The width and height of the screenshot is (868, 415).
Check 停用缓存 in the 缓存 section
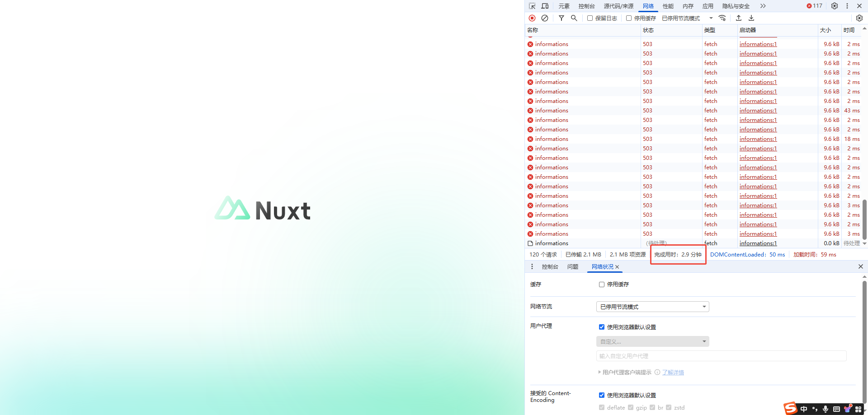click(x=602, y=284)
